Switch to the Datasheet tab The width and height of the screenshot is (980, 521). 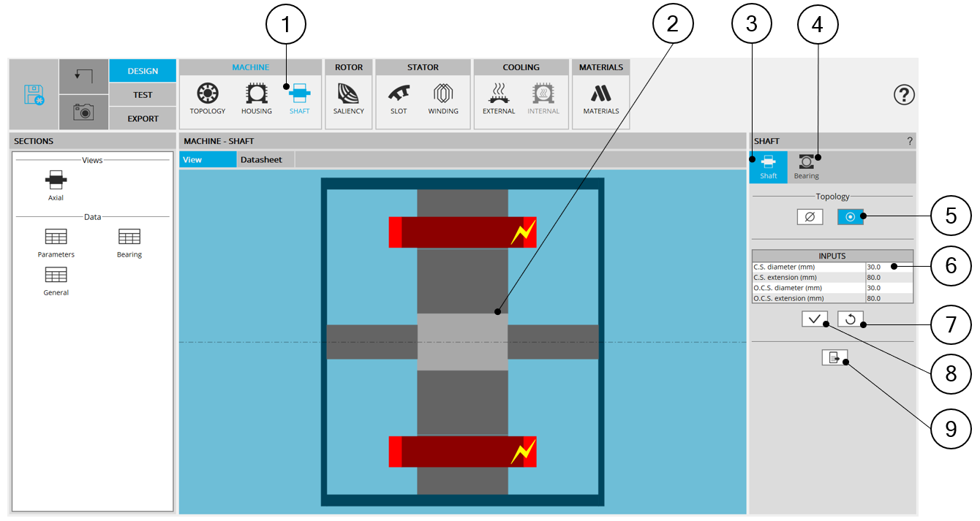[261, 159]
